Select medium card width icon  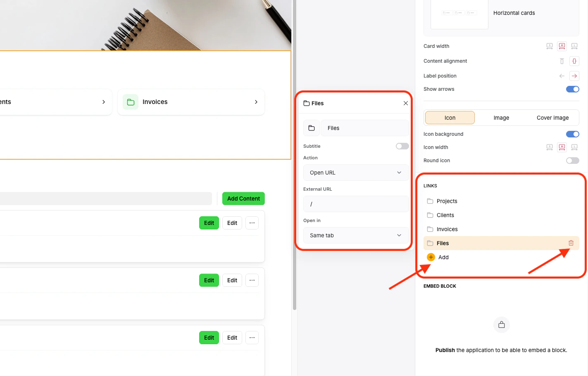click(562, 46)
